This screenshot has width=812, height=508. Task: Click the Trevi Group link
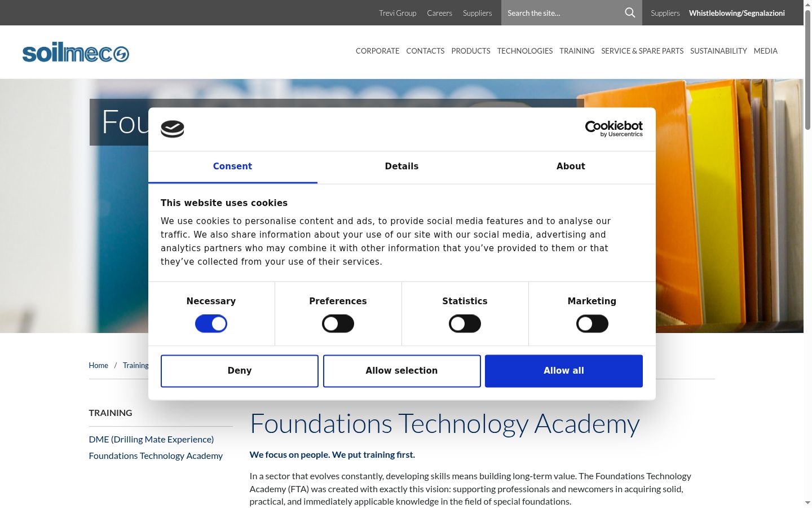coord(398,13)
